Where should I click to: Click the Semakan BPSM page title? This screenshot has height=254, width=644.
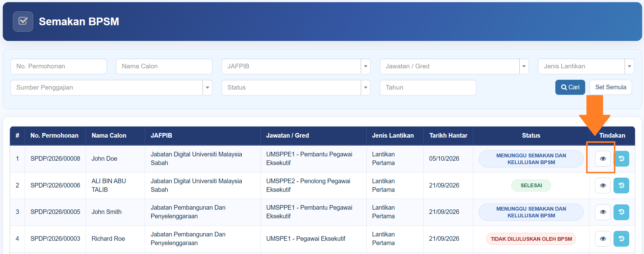[79, 22]
